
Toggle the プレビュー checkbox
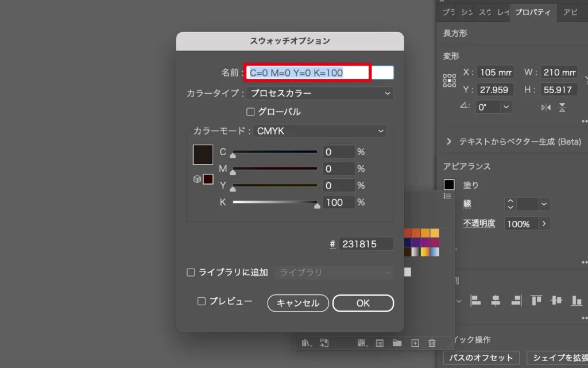202,301
